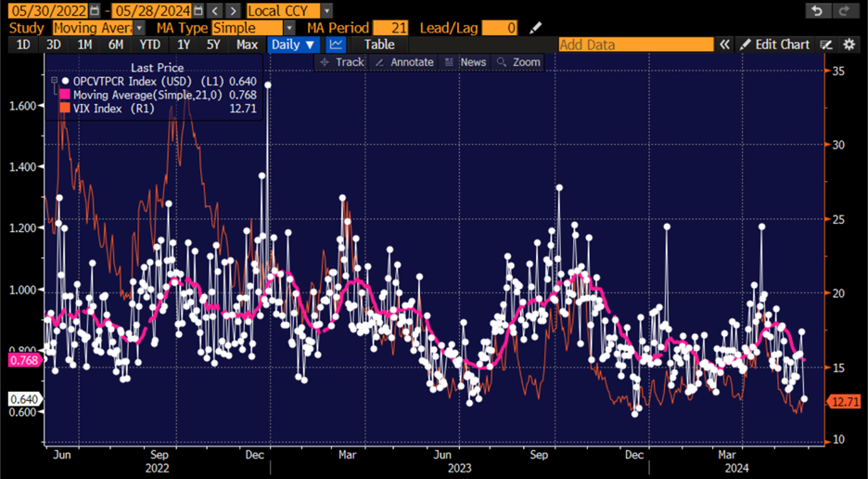Toggle the Zoom mode
The image size is (868, 479).
pyautogui.click(x=517, y=62)
